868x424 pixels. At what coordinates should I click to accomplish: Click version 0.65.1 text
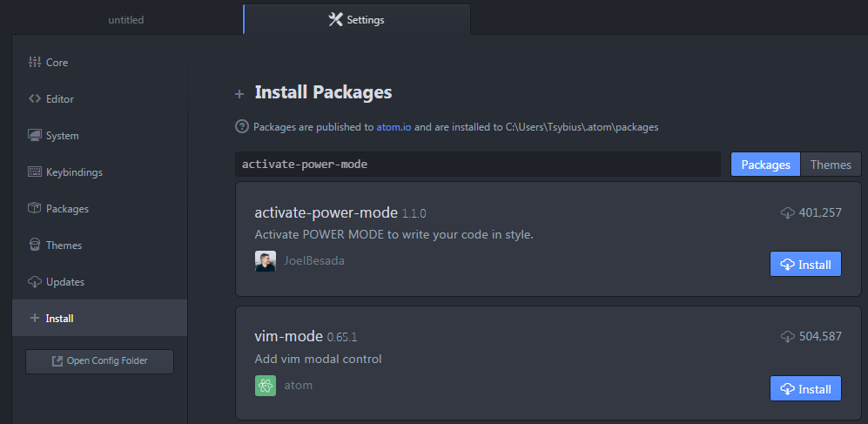pos(342,337)
